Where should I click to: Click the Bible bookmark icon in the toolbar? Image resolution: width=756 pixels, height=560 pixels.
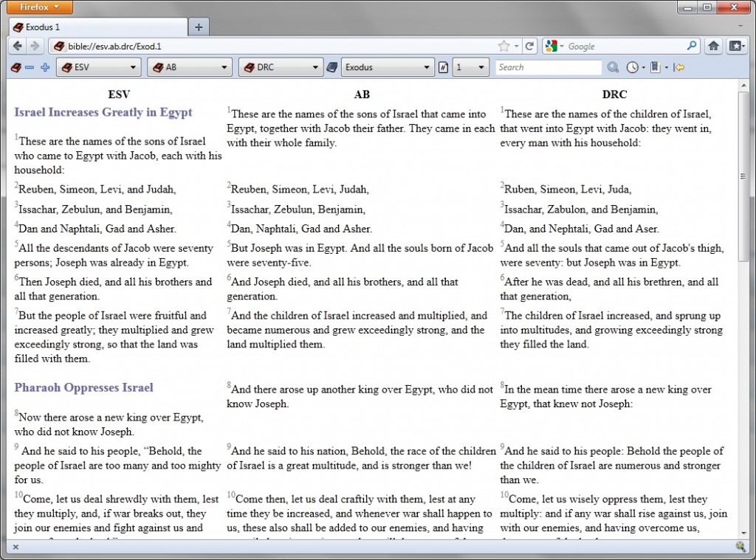(656, 68)
